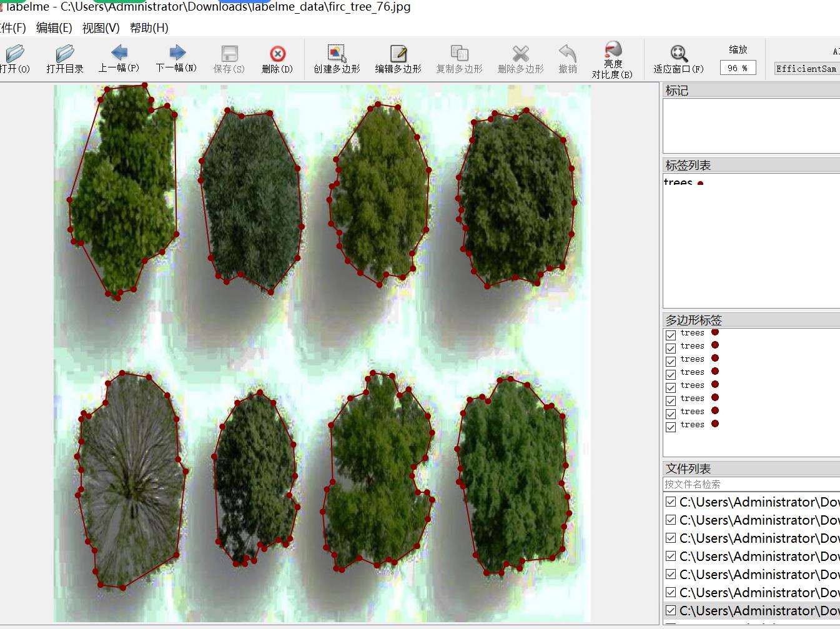840x629 pixels.
Task: Toggle the last trees polygon checkbox
Action: pos(671,427)
